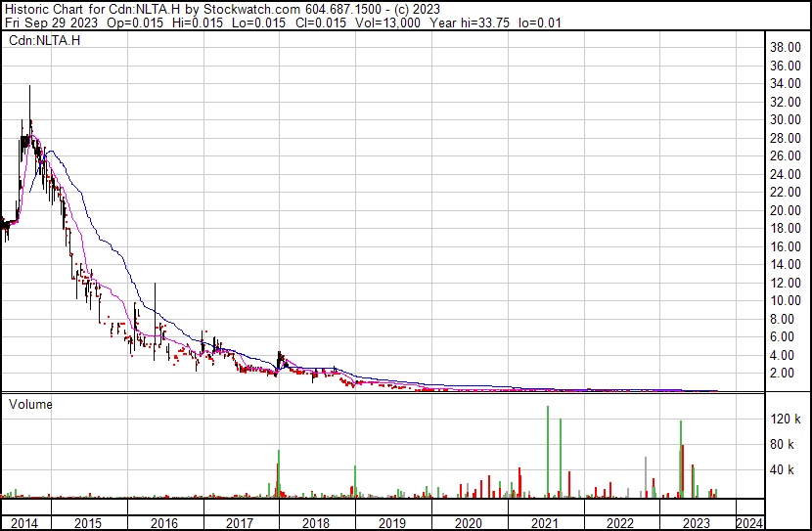Click the 'Lo=0.015' low value
The width and height of the screenshot is (812, 531).
258,22
